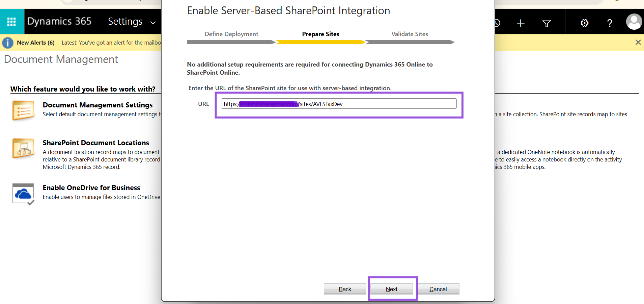The height and width of the screenshot is (304, 644).
Task: Dismiss the yellow alert bar
Action: [638, 42]
